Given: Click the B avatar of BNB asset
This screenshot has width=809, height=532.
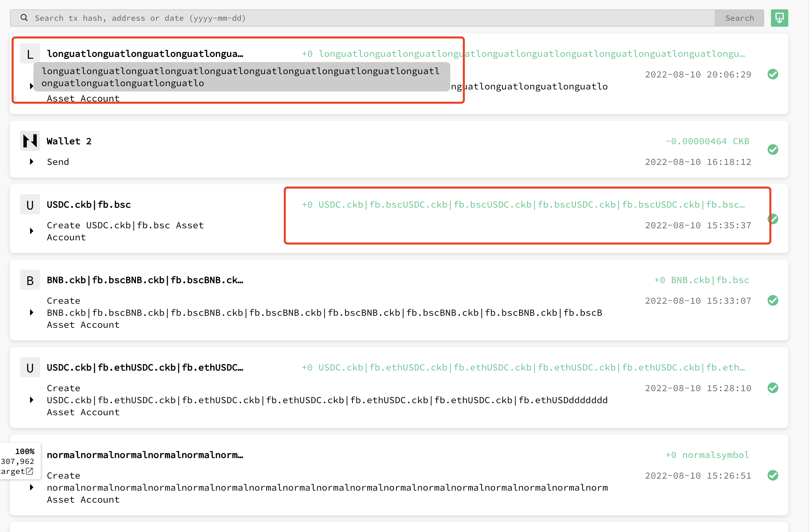Looking at the screenshot, I should (30, 280).
